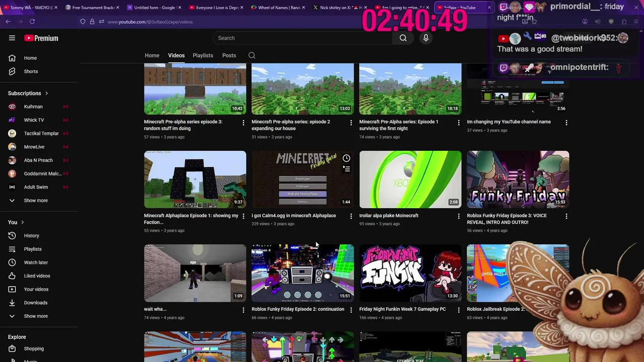Open options menu for Pre-alpha episode 2
Viewport: 644px width, 362px height.
pos(351,123)
